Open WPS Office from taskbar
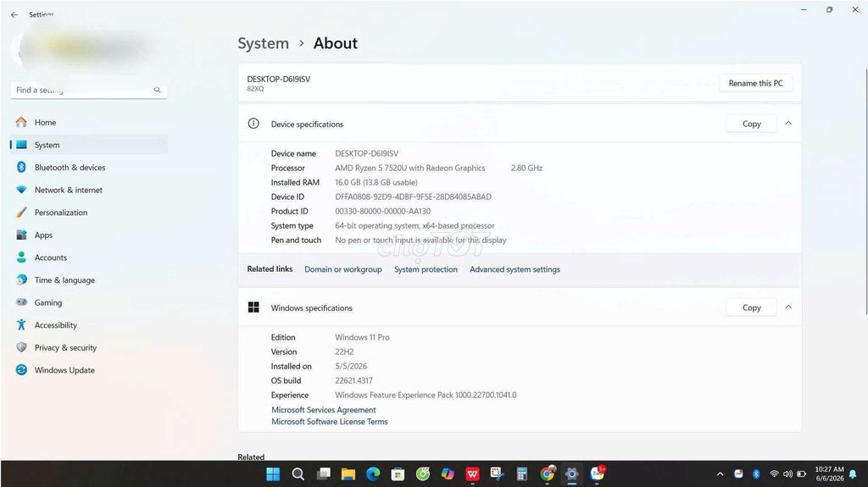The height and width of the screenshot is (487, 868). coord(472,474)
